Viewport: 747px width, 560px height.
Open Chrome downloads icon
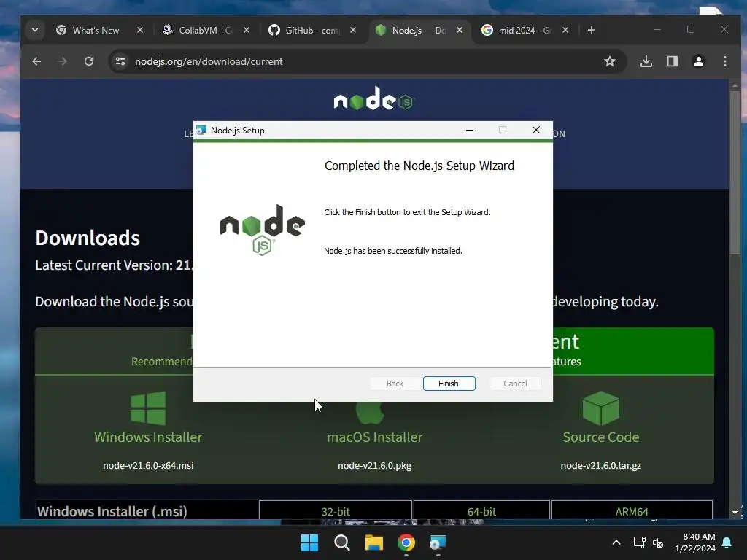(x=646, y=61)
